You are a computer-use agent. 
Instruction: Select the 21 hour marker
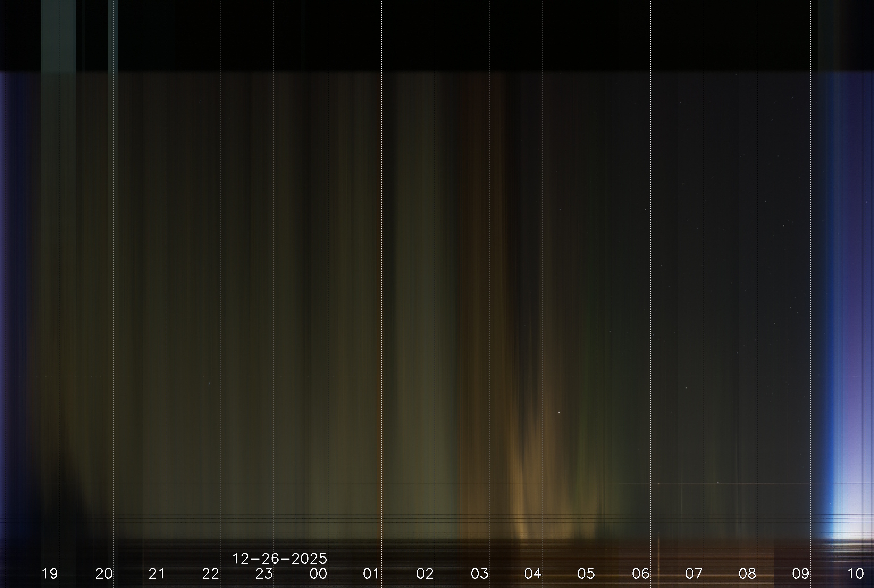point(157,573)
